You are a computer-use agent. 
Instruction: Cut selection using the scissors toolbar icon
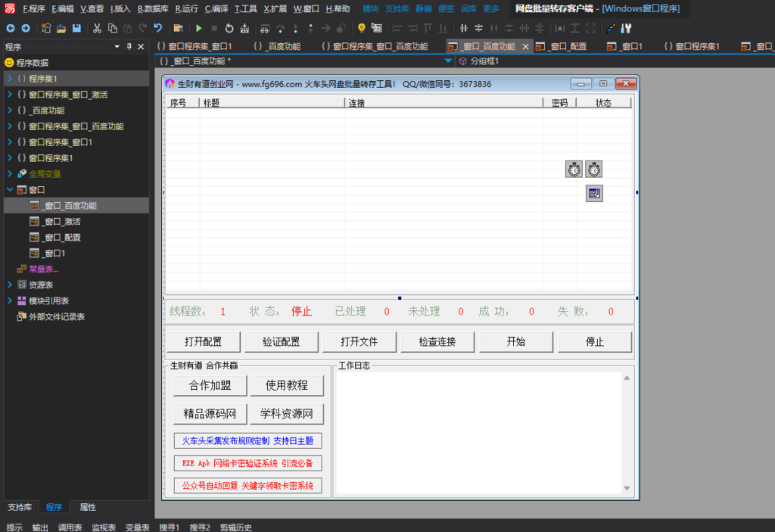click(98, 28)
